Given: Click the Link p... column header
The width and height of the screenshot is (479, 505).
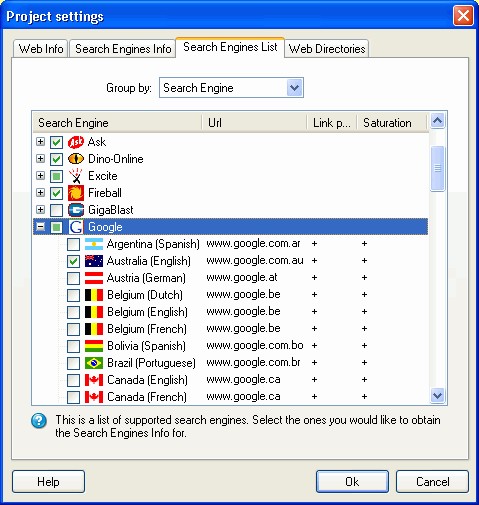Looking at the screenshot, I should pos(332,123).
